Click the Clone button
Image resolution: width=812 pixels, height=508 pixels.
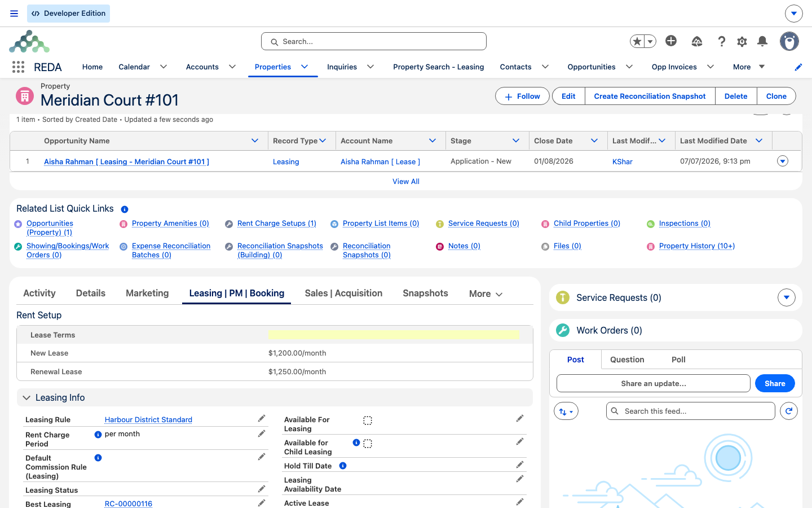pyautogui.click(x=776, y=96)
